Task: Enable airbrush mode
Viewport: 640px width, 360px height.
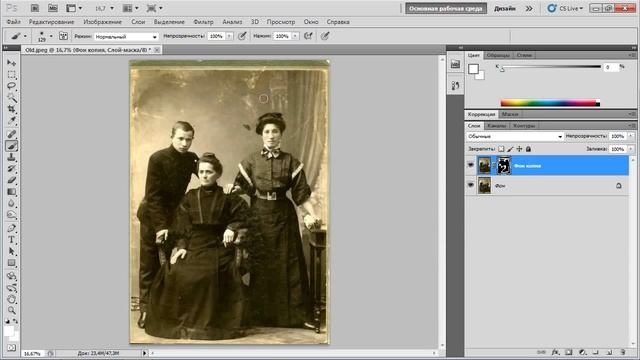Action: coord(309,36)
